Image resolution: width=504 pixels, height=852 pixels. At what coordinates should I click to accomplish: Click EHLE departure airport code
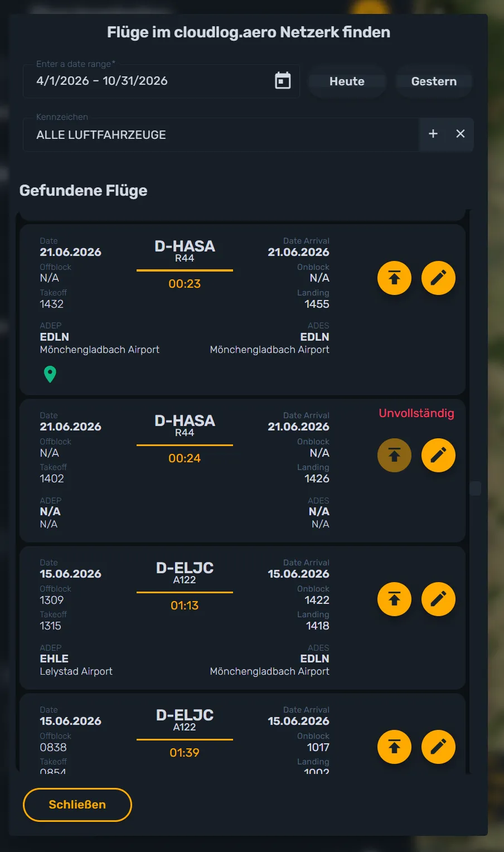54,659
